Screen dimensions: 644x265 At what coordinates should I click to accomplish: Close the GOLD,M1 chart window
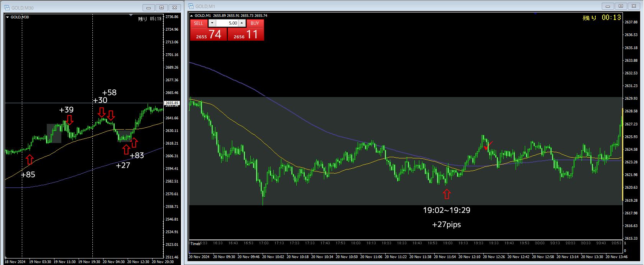634,6
